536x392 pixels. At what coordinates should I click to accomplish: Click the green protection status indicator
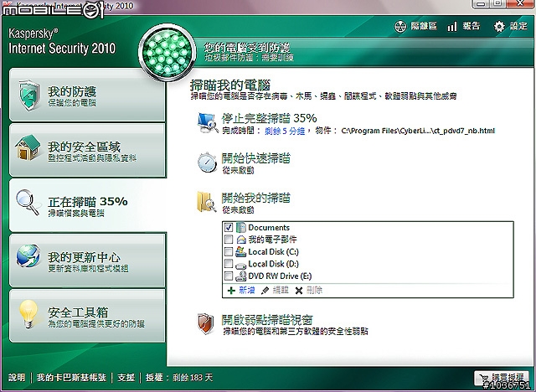point(167,51)
